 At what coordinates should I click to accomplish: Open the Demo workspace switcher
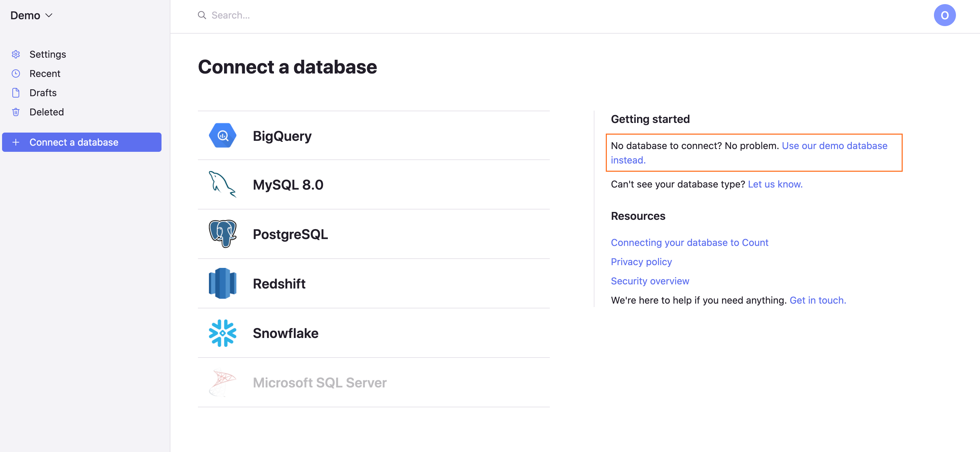(31, 15)
